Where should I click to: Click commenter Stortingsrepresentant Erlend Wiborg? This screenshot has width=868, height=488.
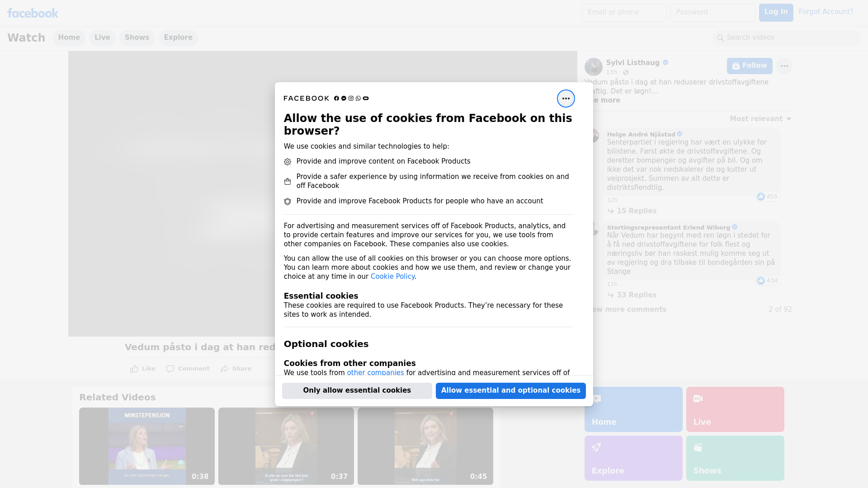(668, 228)
